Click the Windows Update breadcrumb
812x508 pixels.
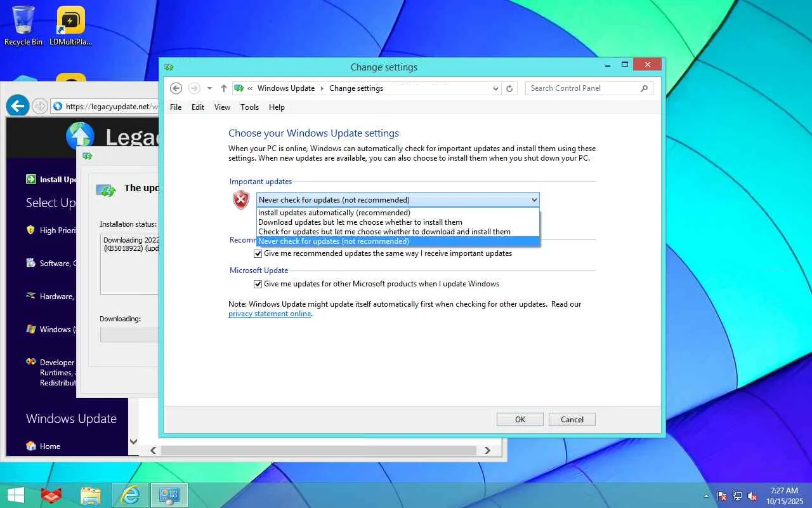[286, 88]
